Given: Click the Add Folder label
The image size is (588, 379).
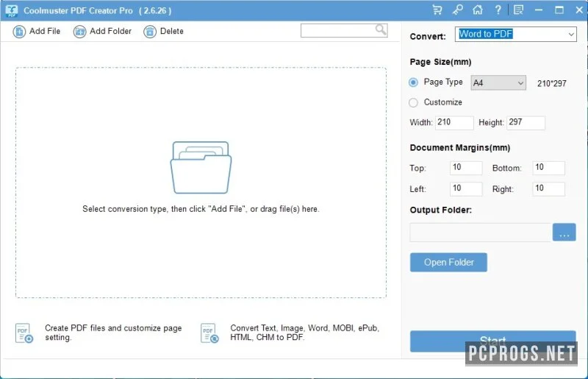Looking at the screenshot, I should click(x=111, y=31).
